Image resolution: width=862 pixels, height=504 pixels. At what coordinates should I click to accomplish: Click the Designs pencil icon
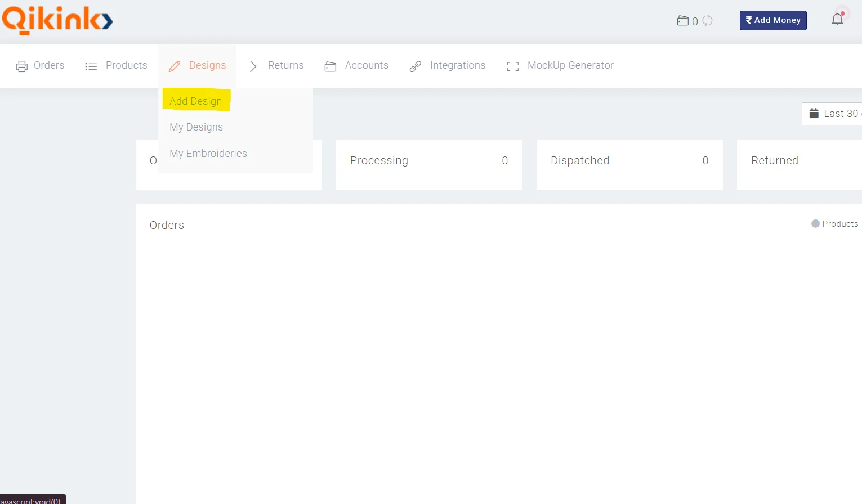coord(175,66)
